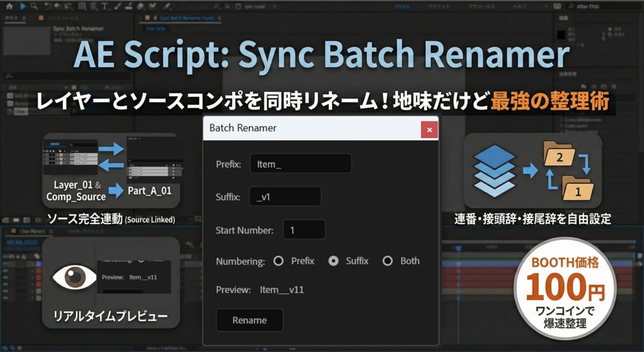Viewport: 644px width, 352px height.
Task: Click the Rename button
Action: 249,320
